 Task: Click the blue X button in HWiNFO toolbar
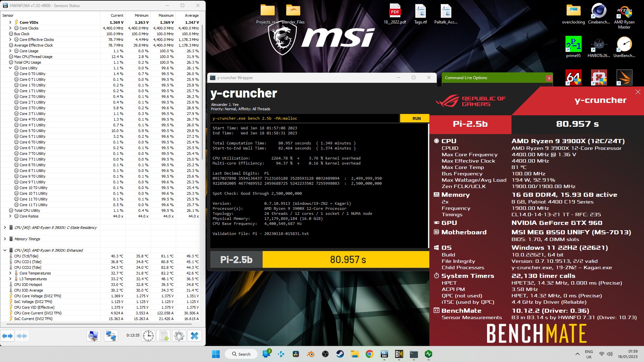point(195,336)
